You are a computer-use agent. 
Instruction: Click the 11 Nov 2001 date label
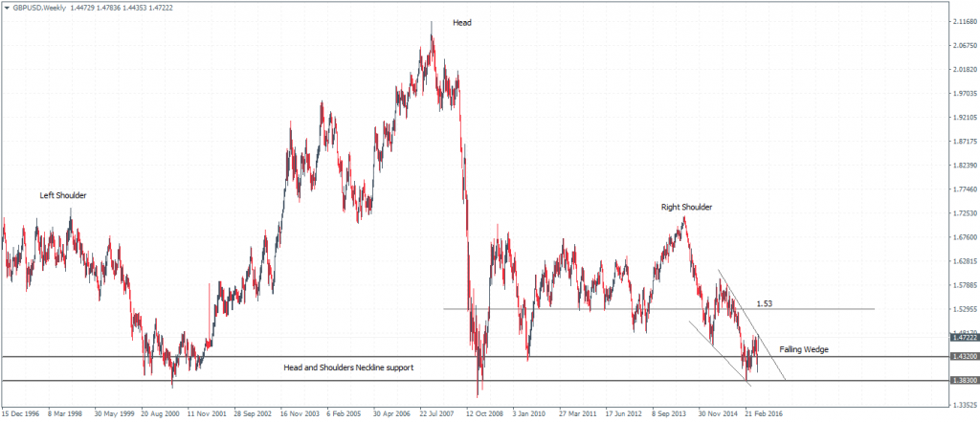tap(205, 414)
